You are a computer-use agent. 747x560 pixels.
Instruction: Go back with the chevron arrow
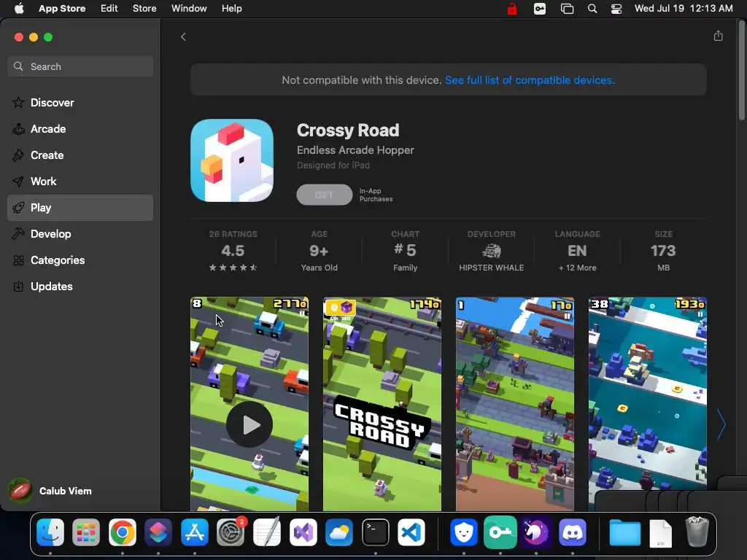(x=183, y=36)
